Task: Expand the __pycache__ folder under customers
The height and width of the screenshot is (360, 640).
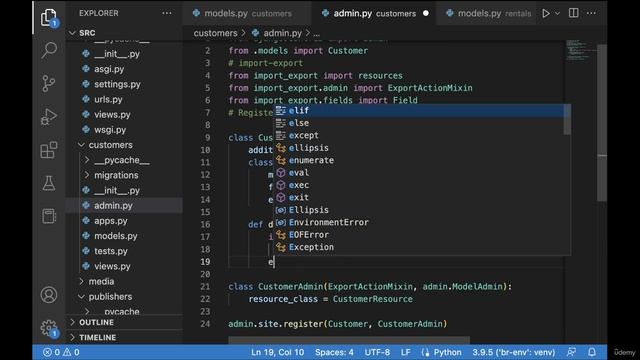Action: tap(87, 160)
